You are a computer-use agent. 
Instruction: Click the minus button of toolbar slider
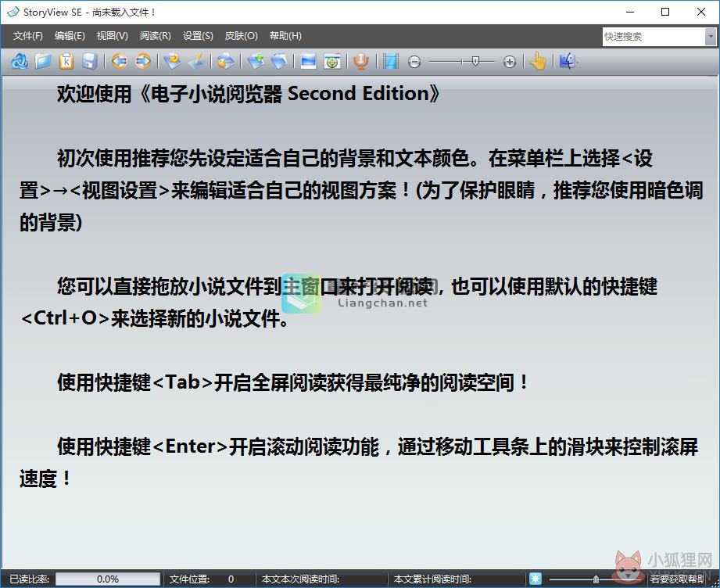click(x=414, y=62)
